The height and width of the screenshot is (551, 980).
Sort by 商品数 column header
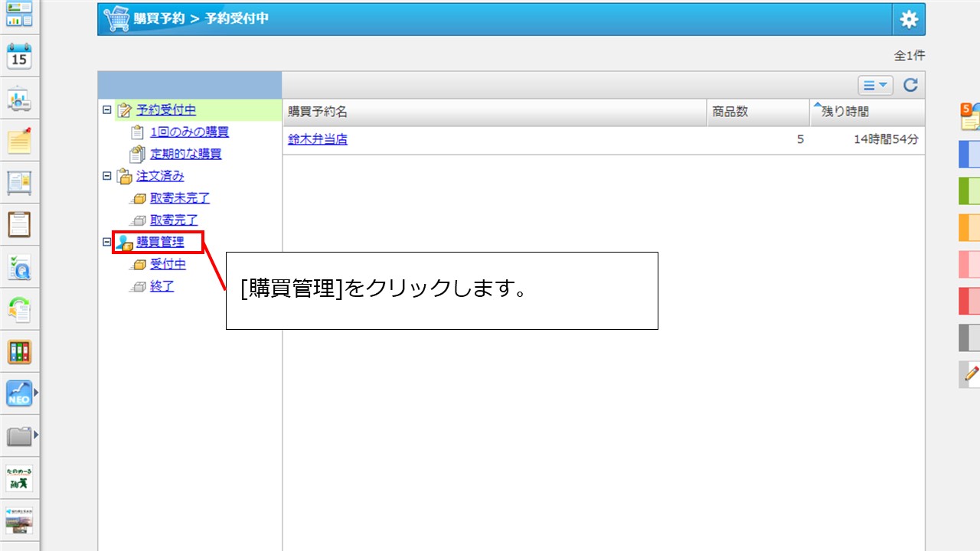coord(758,112)
